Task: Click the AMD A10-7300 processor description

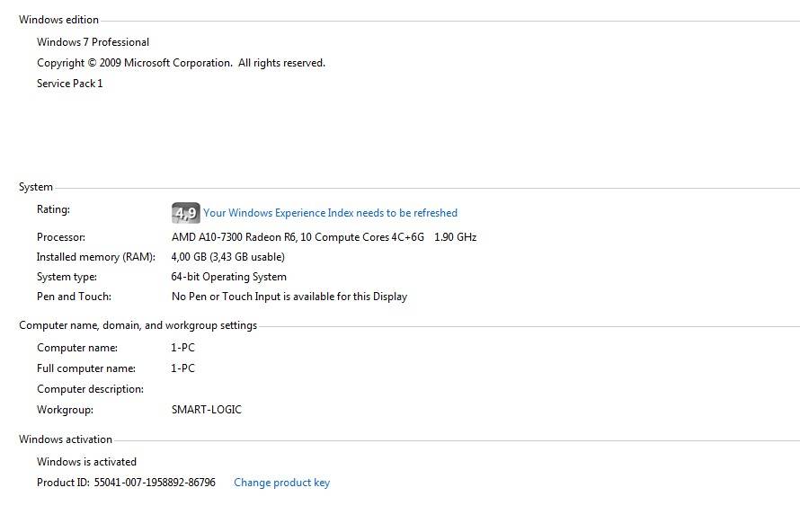Action: coord(324,237)
